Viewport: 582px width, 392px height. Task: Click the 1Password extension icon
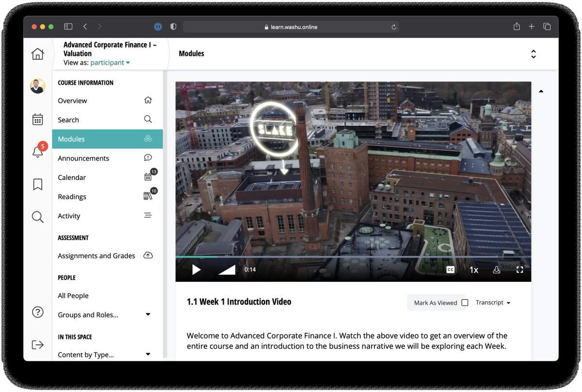(158, 27)
